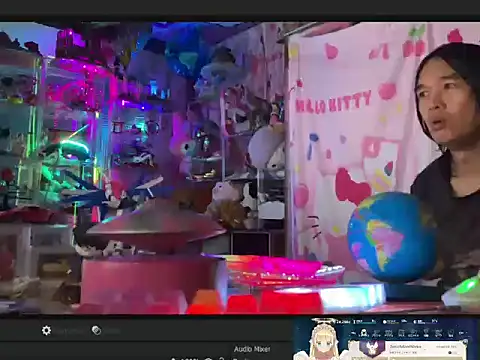The width and height of the screenshot is (480, 360).
Task: Click the purple winged guild emblem
Action: (x=372, y=348)
